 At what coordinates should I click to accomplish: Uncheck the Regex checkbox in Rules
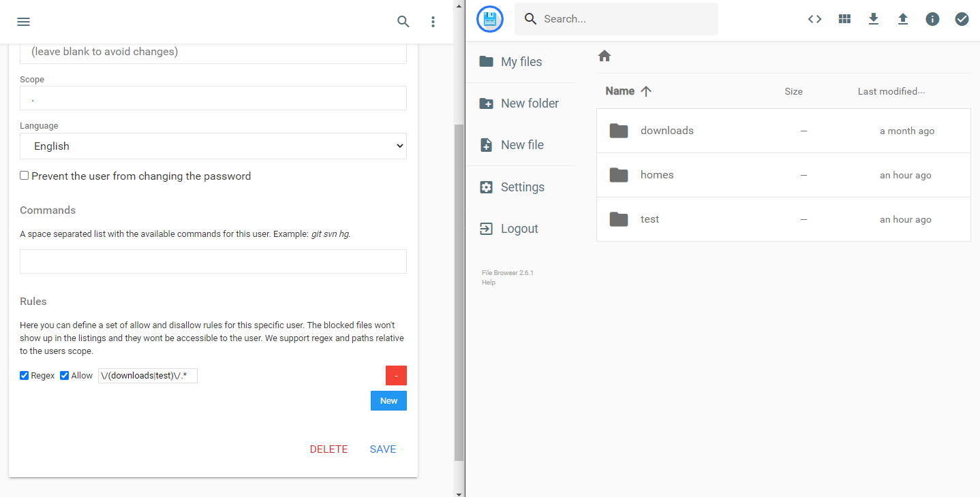[x=24, y=375]
